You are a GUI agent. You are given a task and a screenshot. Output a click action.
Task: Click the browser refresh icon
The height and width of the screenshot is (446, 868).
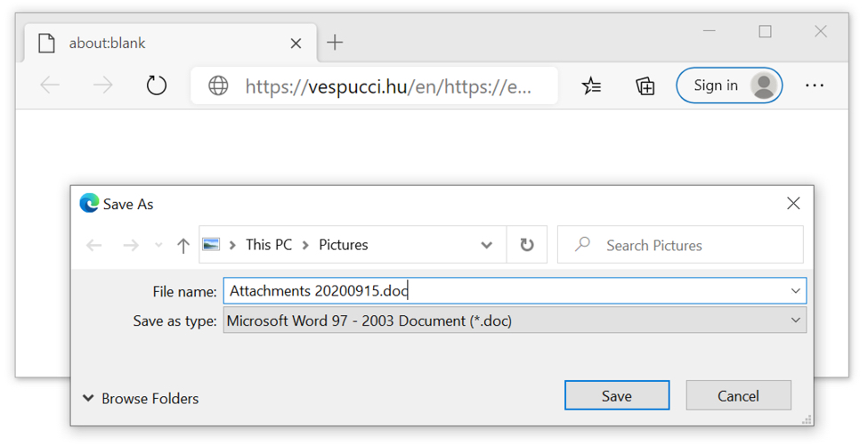[x=156, y=85]
